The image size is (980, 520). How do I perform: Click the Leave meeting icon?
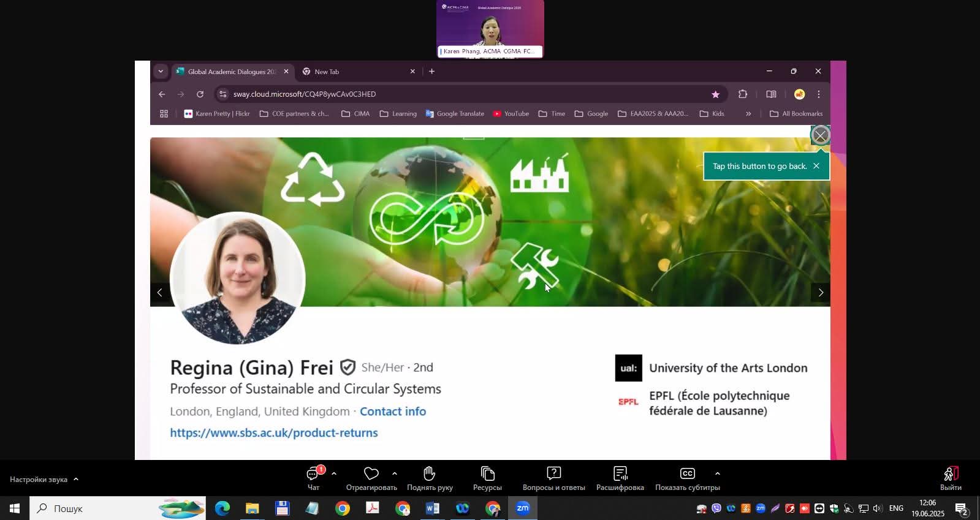point(950,474)
